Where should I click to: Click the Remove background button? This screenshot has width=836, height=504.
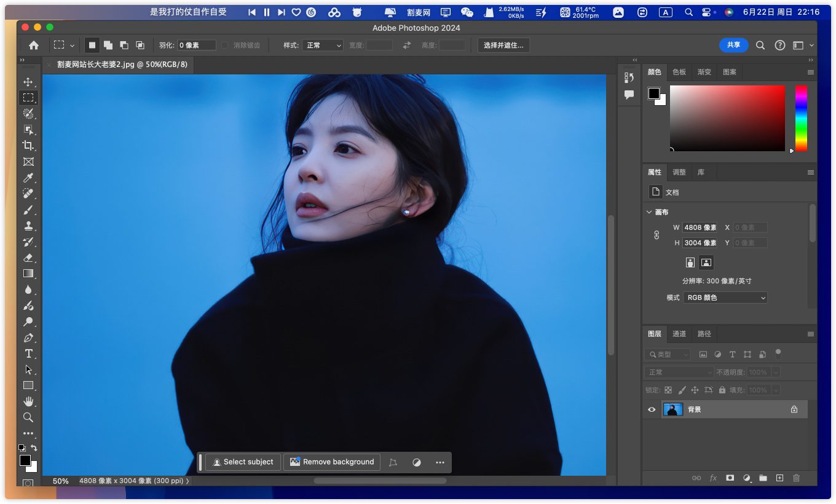coord(332,462)
